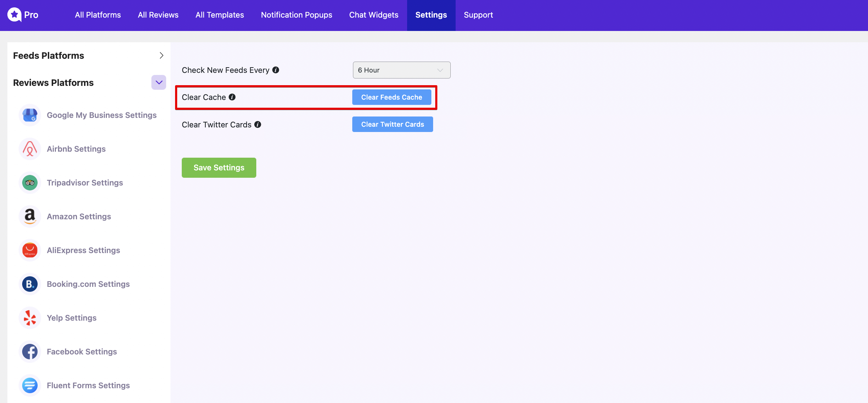
Task: Click the Clear Twitter Cards button
Action: tap(392, 124)
